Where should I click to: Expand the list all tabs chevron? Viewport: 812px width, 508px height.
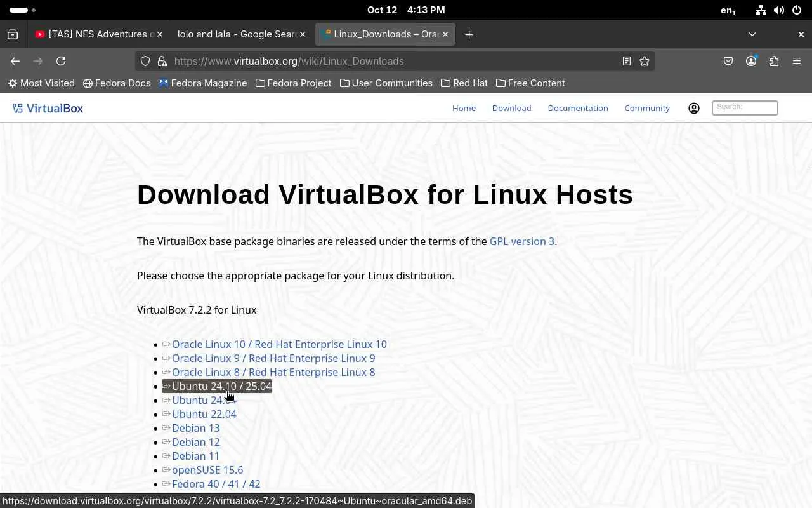(x=752, y=34)
